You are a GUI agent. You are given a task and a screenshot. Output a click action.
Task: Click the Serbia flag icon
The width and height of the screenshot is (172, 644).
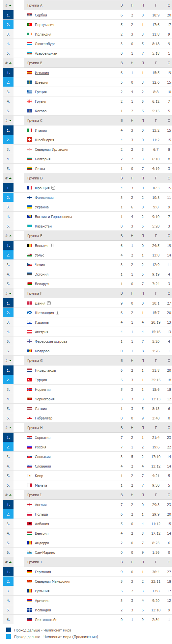pos(30,15)
